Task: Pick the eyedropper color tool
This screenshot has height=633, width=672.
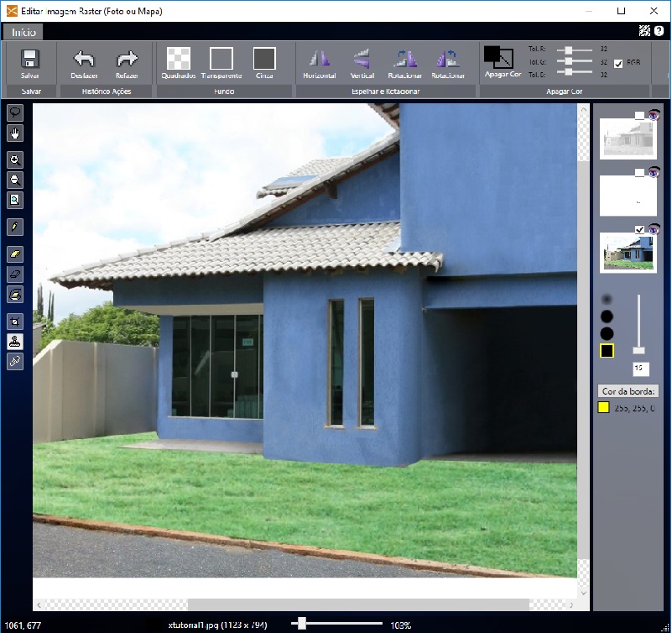Action: [15, 361]
